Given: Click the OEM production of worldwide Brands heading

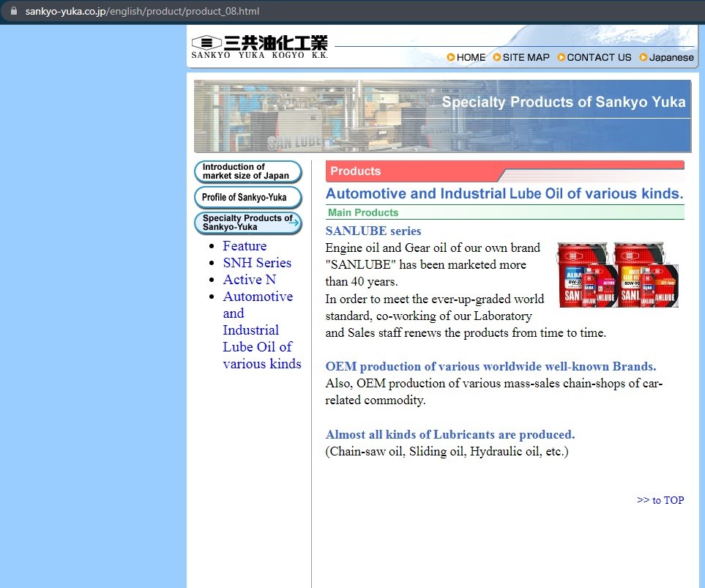Looking at the screenshot, I should 490,366.
